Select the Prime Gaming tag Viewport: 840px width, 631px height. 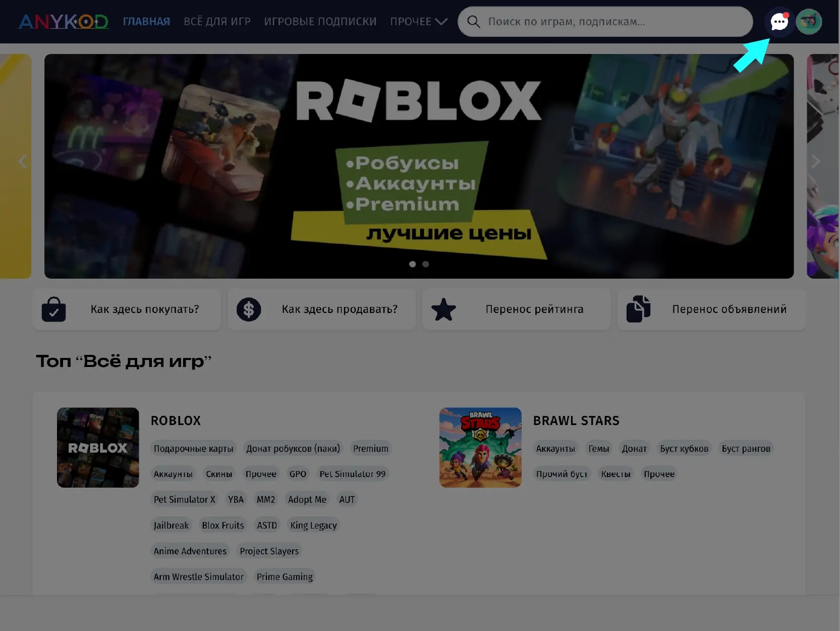[x=285, y=576]
